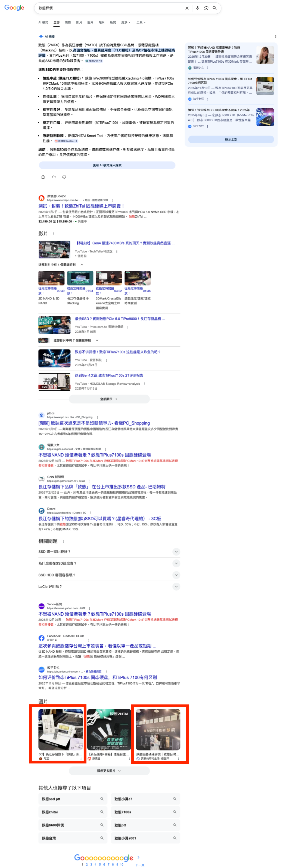
Task: Open options for GNN 新聞網 result
Action: pos(89,481)
